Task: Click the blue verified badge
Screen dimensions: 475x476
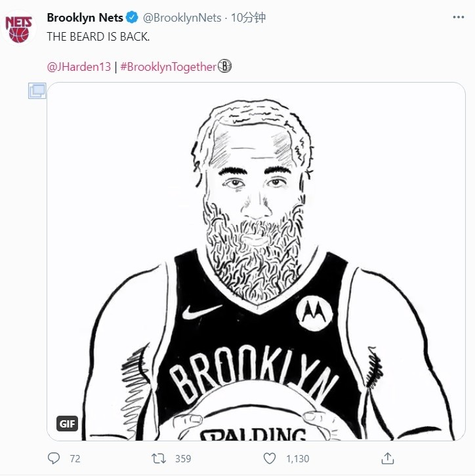Action: click(132, 17)
